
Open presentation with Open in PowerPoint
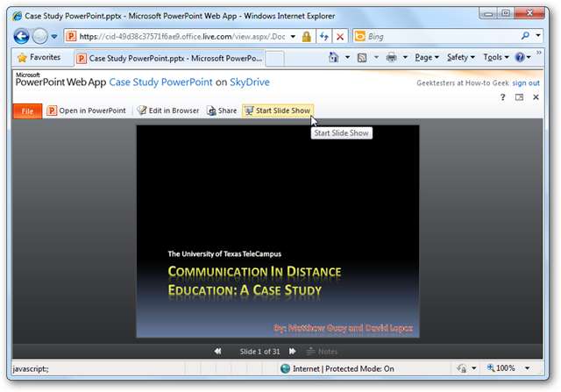pos(87,110)
